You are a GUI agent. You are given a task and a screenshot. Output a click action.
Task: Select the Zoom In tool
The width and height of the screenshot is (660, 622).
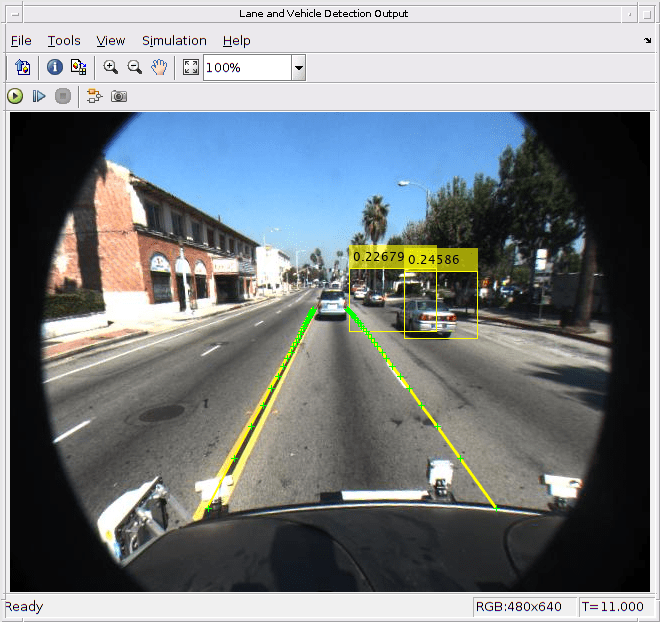(111, 67)
